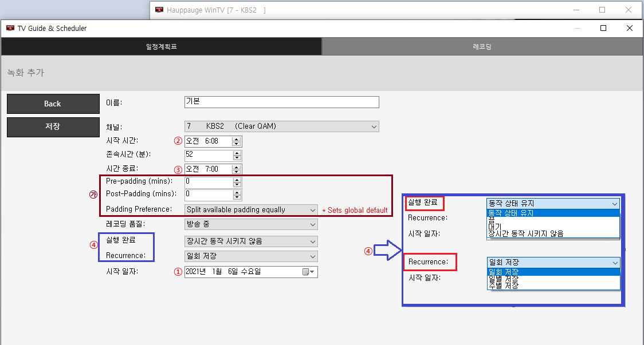Screen dimensions: 644x345
Task: Maximize the TV Guide & Scheduler window
Action: [603, 28]
